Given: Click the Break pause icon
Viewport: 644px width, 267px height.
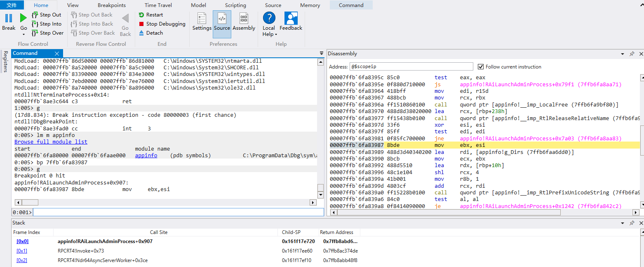Looking at the screenshot, I should (9, 18).
